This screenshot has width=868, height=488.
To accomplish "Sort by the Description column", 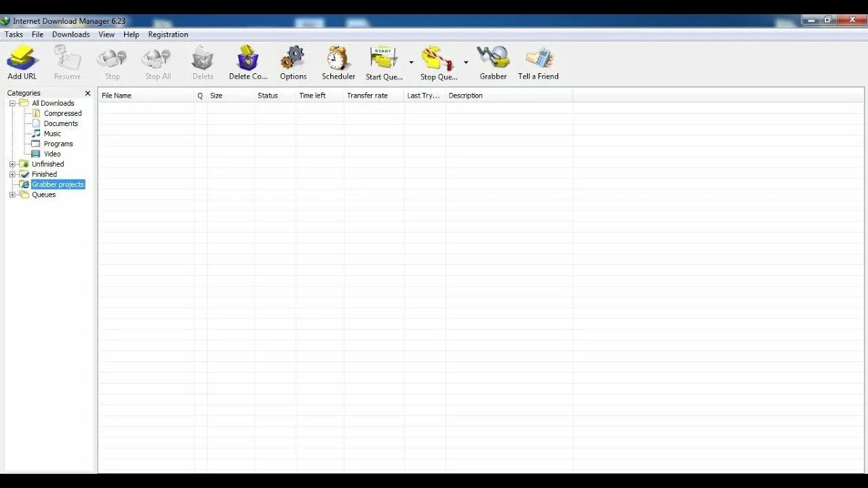I will 509,96.
